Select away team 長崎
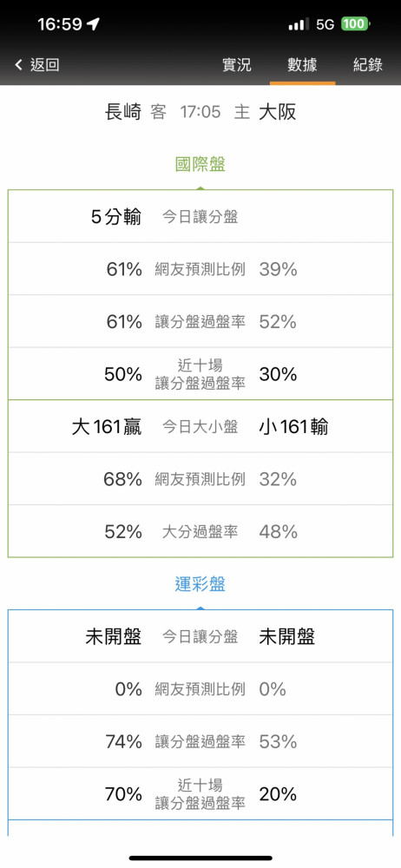 tap(123, 112)
